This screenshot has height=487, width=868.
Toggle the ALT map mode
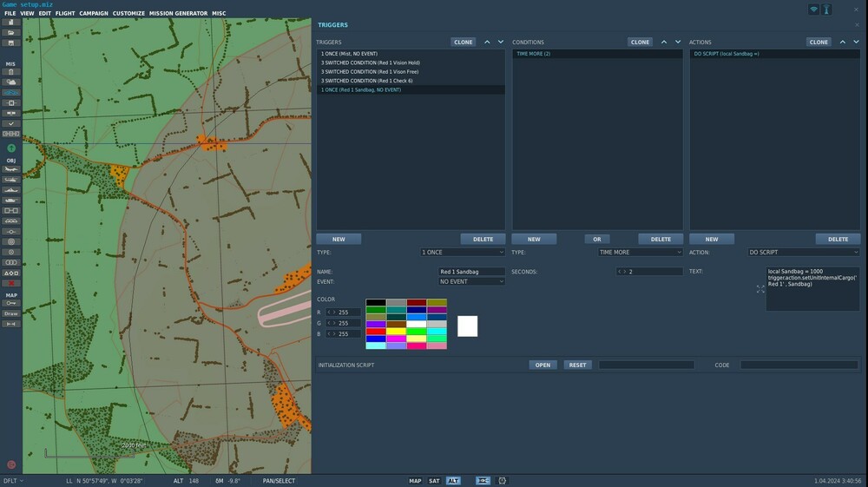click(453, 481)
